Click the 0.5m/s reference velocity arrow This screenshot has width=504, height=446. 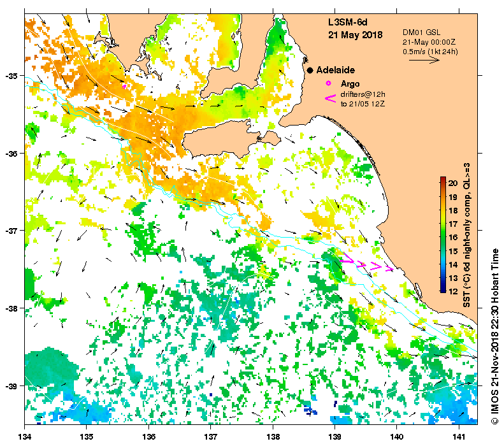pyautogui.click(x=424, y=60)
